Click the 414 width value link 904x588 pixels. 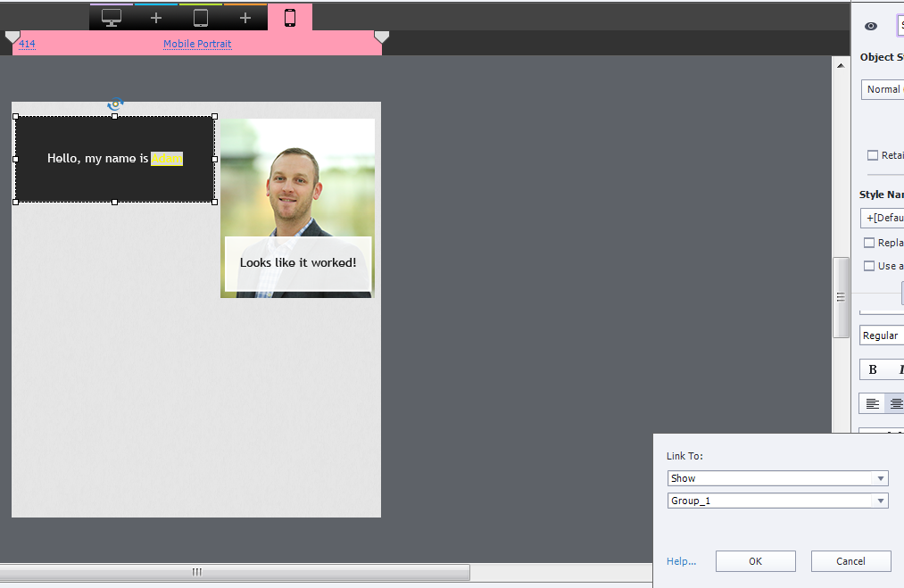point(27,44)
